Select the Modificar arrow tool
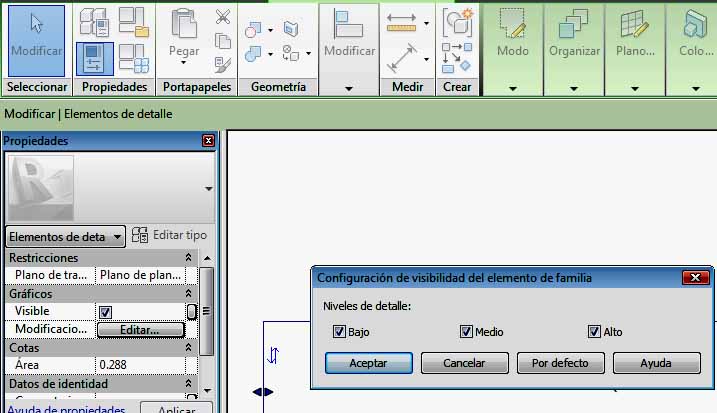 tap(37, 40)
